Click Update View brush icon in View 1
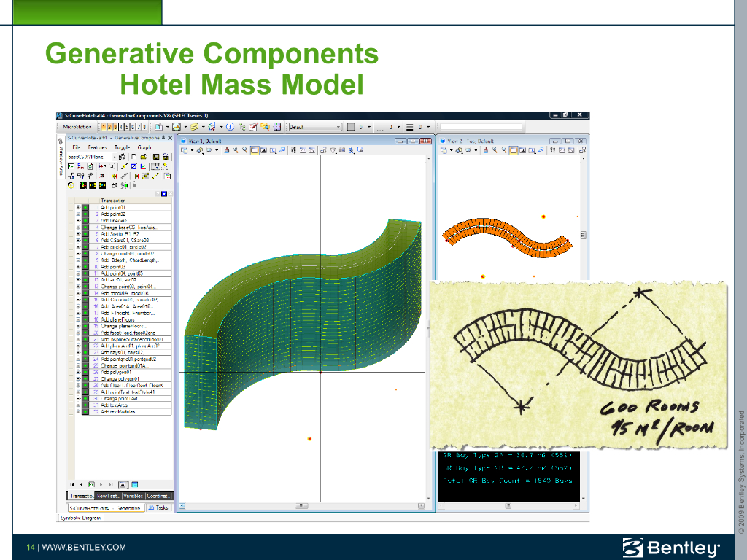Image resolution: width=747 pixels, height=560 pixels. 226,150
